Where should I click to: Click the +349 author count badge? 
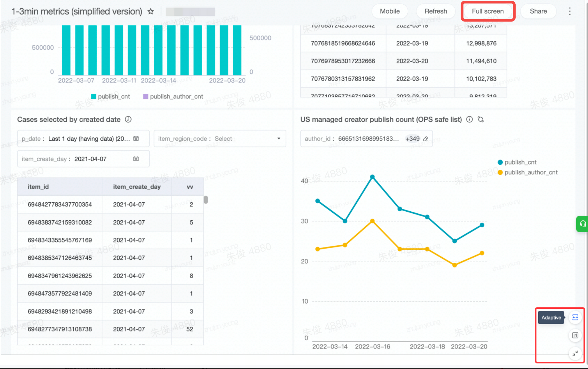(412, 139)
